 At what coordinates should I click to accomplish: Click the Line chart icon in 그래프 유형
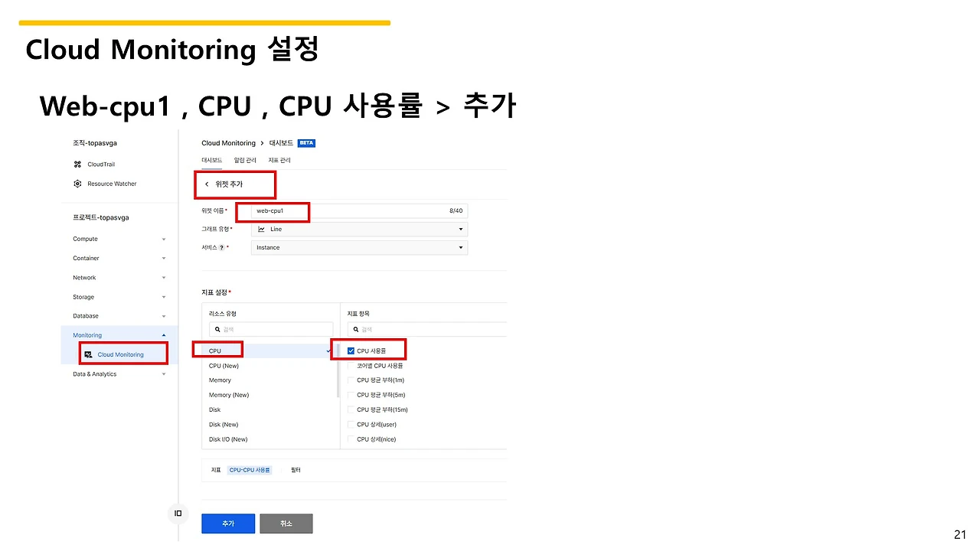click(263, 229)
